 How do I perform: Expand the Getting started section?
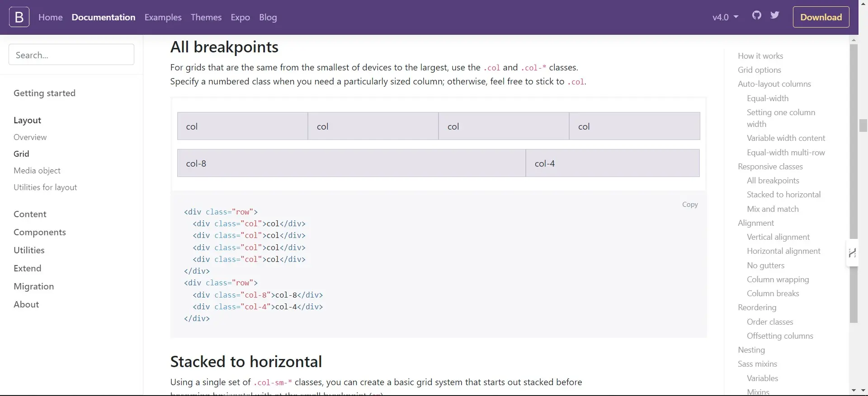(44, 93)
